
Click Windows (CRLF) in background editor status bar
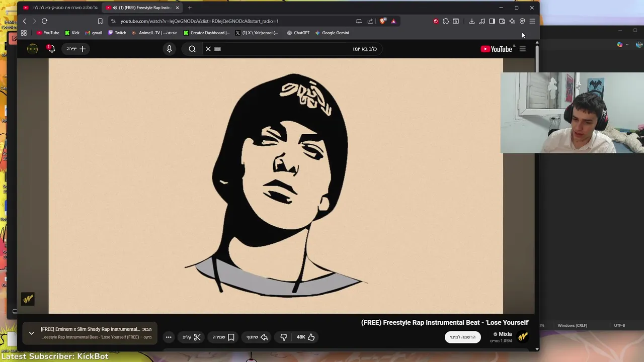tap(572, 325)
